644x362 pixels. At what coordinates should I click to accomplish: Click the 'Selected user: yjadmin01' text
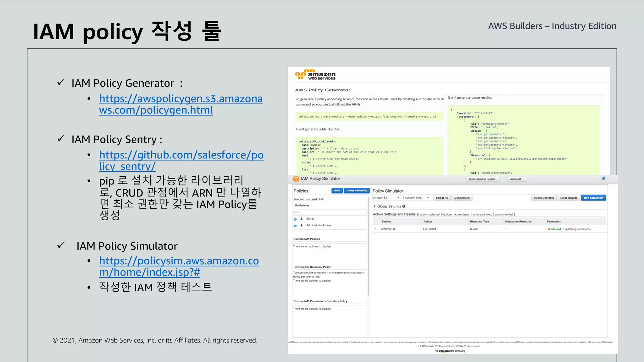pyautogui.click(x=308, y=199)
